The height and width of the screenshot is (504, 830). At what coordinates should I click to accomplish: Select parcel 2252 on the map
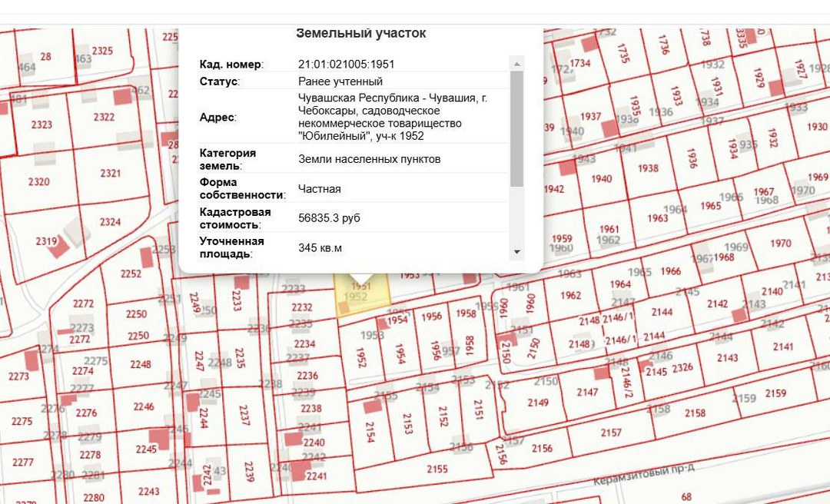pos(131,274)
